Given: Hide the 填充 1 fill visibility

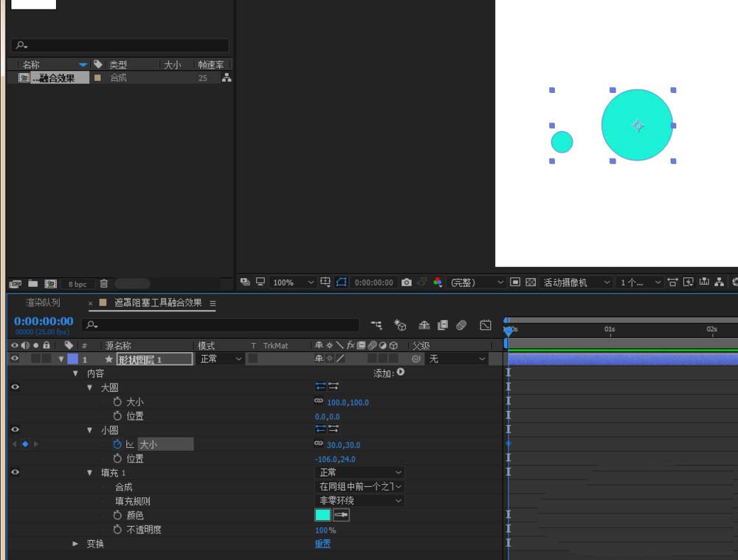Looking at the screenshot, I should coord(15,472).
